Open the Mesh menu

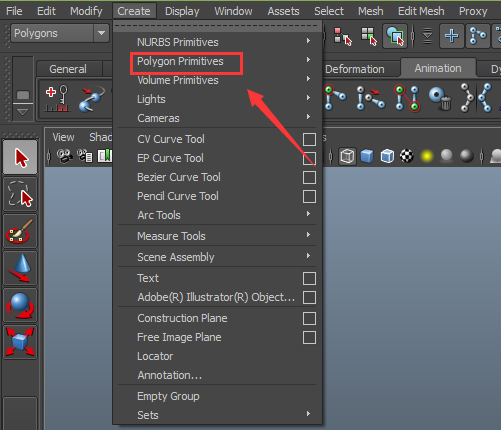[371, 11]
